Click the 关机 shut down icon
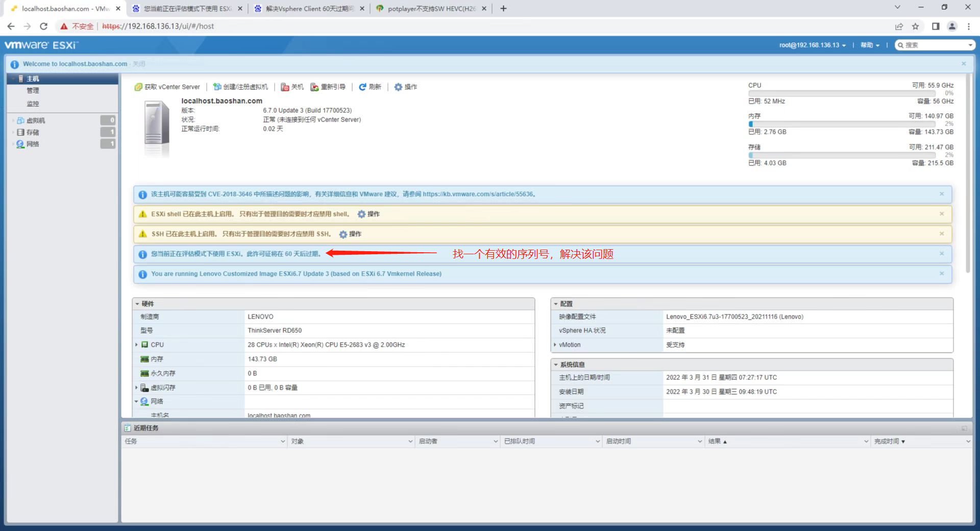The width and height of the screenshot is (980, 531). [x=285, y=87]
